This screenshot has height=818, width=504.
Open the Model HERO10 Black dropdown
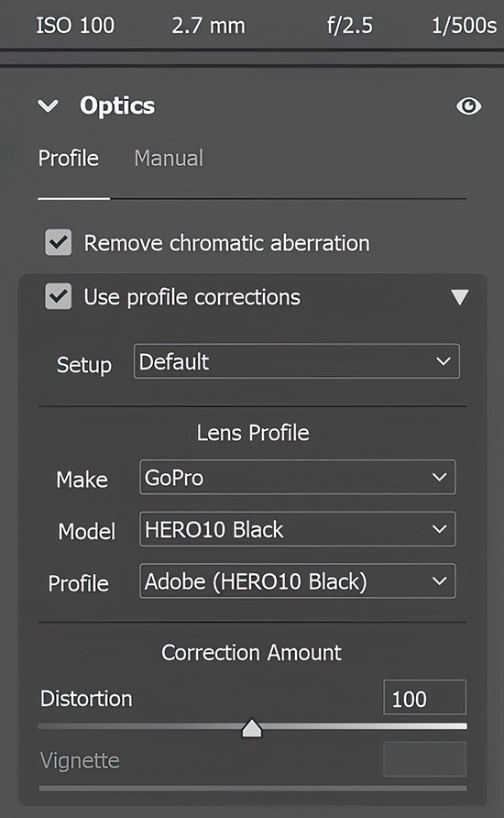click(x=297, y=529)
